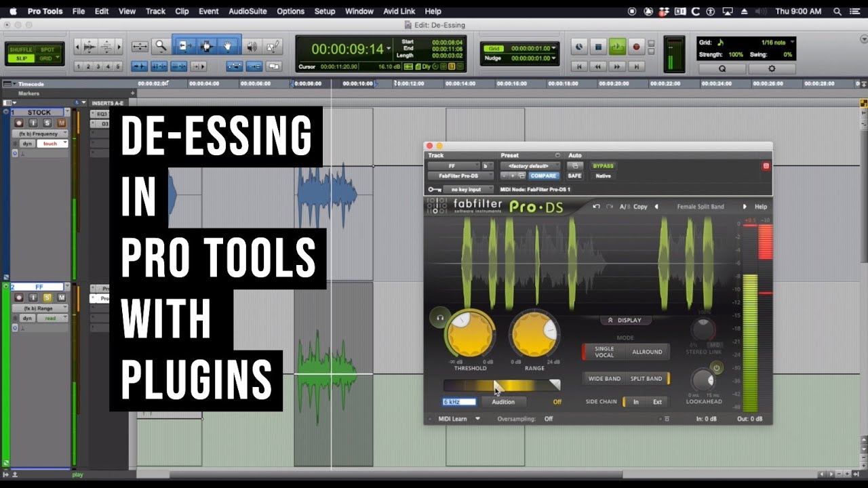The height and width of the screenshot is (488, 868).
Task: Click the Stop transport button
Action: click(x=598, y=47)
